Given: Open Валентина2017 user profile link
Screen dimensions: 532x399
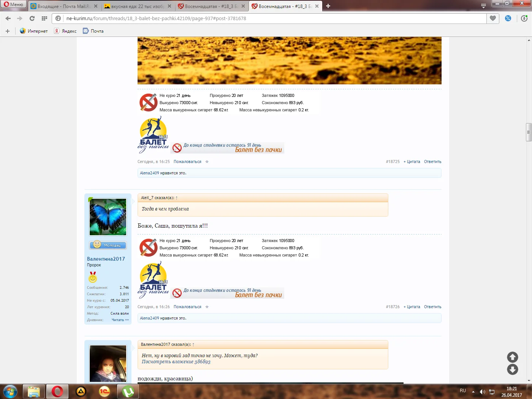Looking at the screenshot, I should [x=106, y=259].
